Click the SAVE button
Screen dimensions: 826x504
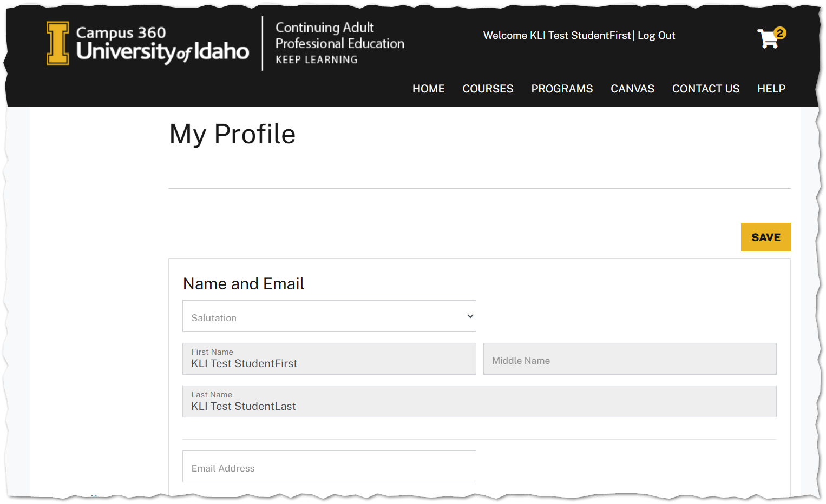coord(765,237)
